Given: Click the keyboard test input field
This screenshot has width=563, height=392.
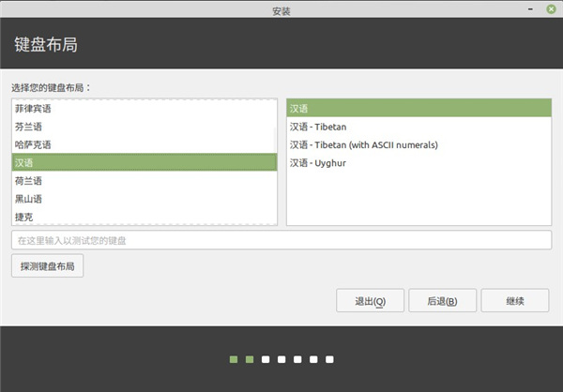Looking at the screenshot, I should [281, 241].
